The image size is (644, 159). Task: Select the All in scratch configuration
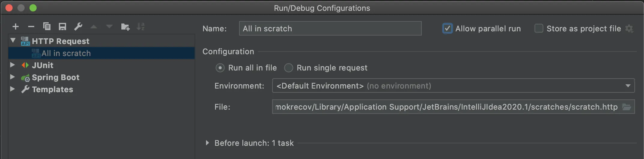(66, 53)
